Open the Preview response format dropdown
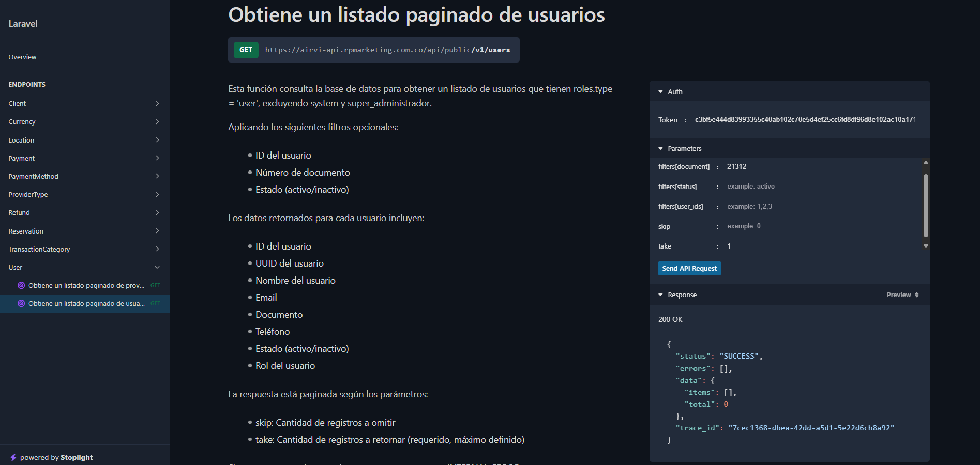Viewport: 980px width, 465px height. point(902,295)
